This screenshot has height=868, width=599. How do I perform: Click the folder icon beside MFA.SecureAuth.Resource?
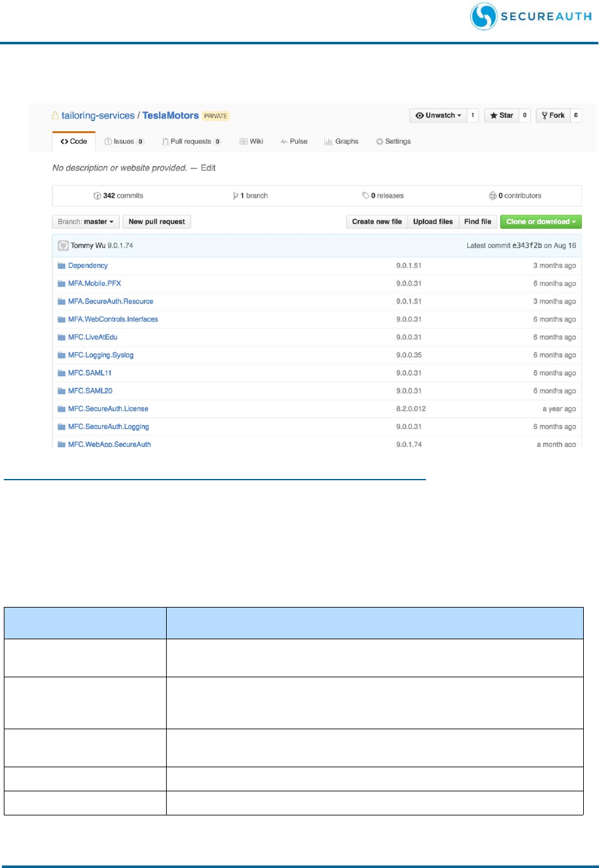pyautogui.click(x=61, y=302)
